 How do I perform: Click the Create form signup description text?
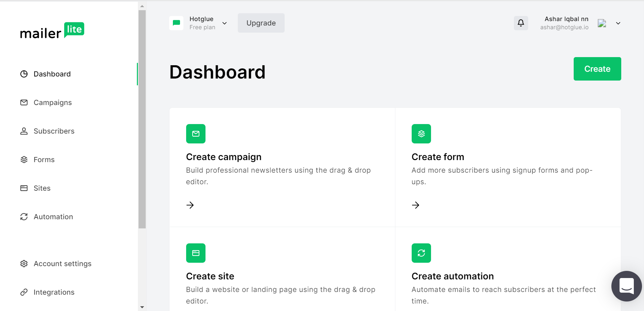(x=502, y=176)
